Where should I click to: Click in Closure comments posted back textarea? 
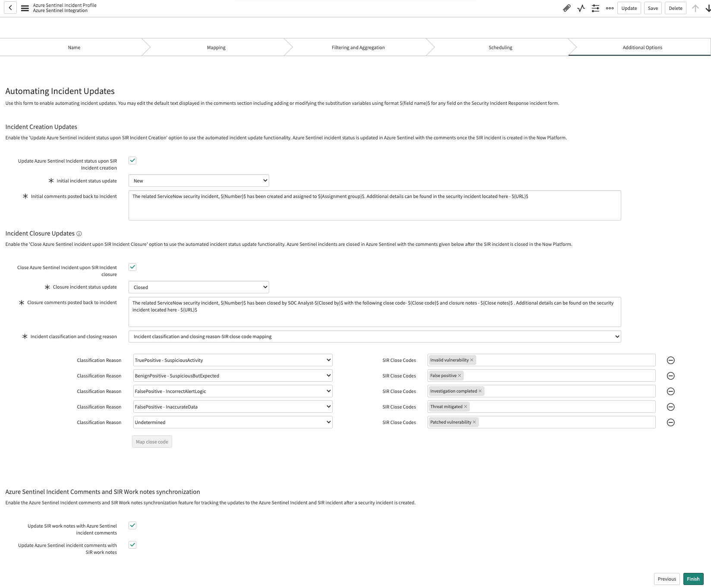point(375,312)
